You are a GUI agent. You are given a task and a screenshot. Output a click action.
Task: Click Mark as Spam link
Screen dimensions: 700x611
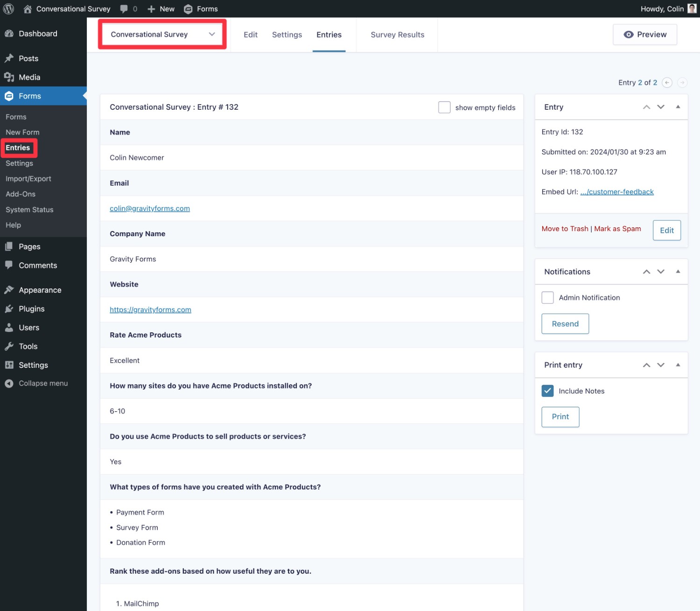[617, 229]
